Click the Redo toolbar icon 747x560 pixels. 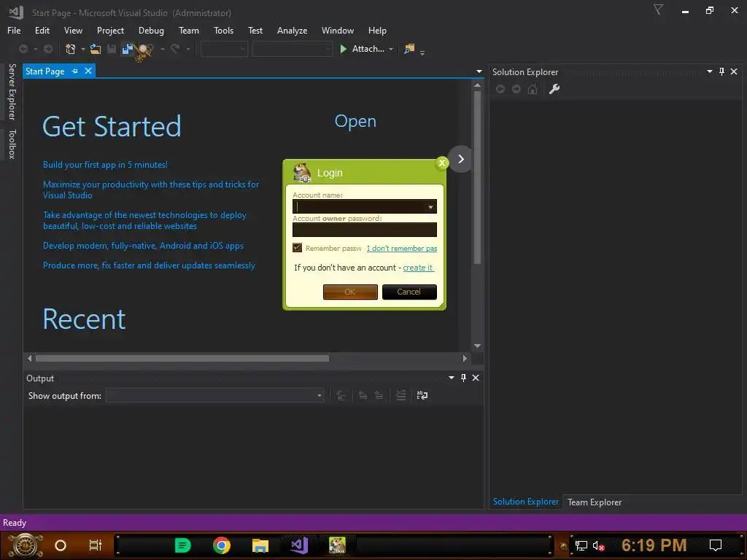pyautogui.click(x=175, y=49)
